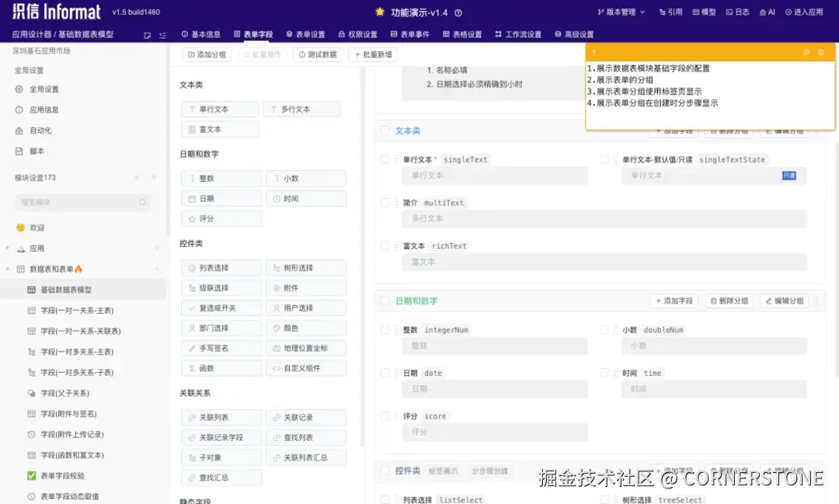The width and height of the screenshot is (839, 504).
Task: Switch to 基本信息 tab
Action: tap(200, 34)
